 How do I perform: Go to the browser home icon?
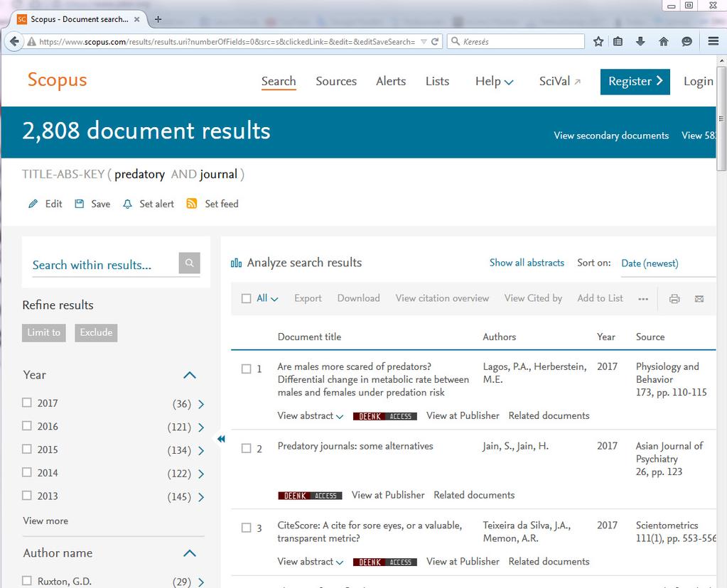[x=664, y=42]
